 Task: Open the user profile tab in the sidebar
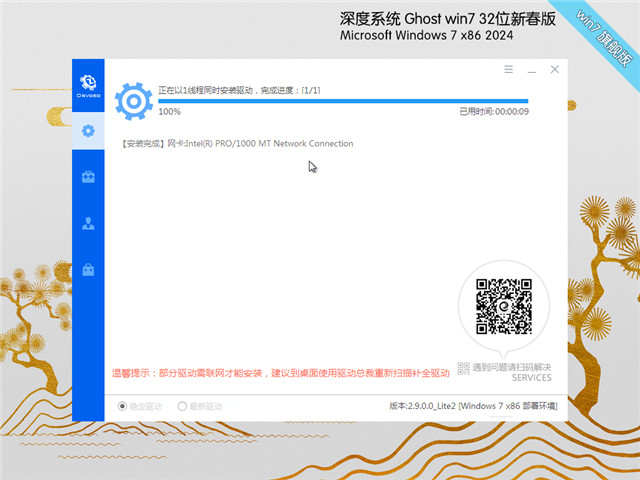point(88,223)
